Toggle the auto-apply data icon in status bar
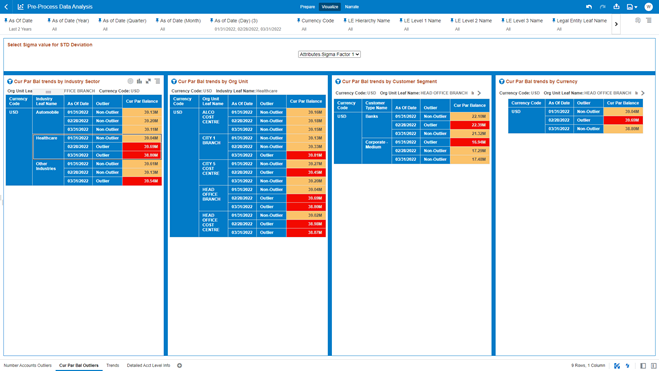 tap(617, 366)
